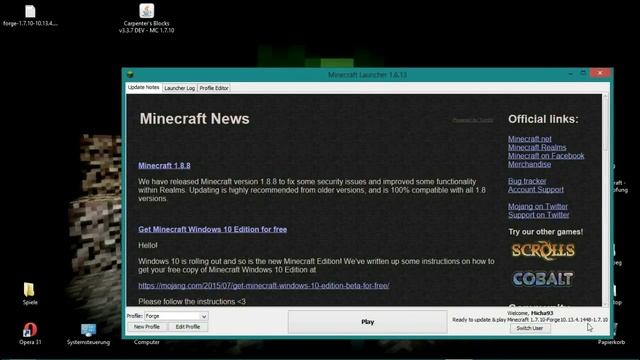Viewport: 640px width, 360px height.
Task: Click the Minecraft News heading
Action: coord(194,119)
